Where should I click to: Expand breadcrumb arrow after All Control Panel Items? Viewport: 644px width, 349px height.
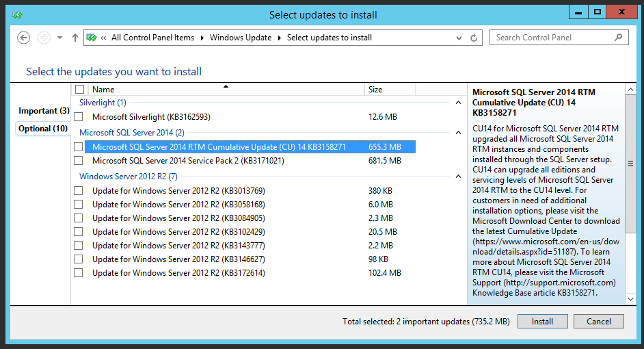pyautogui.click(x=202, y=38)
